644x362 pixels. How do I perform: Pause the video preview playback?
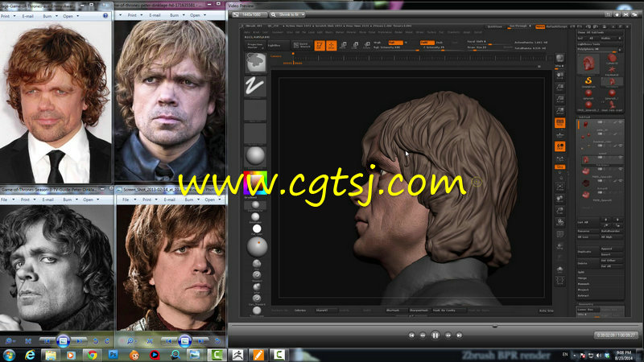pos(436,335)
